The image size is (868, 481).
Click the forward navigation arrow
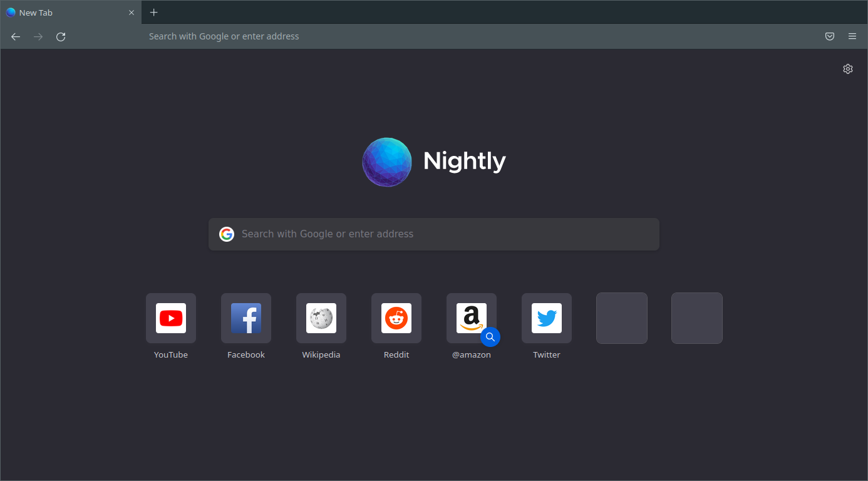[38, 37]
